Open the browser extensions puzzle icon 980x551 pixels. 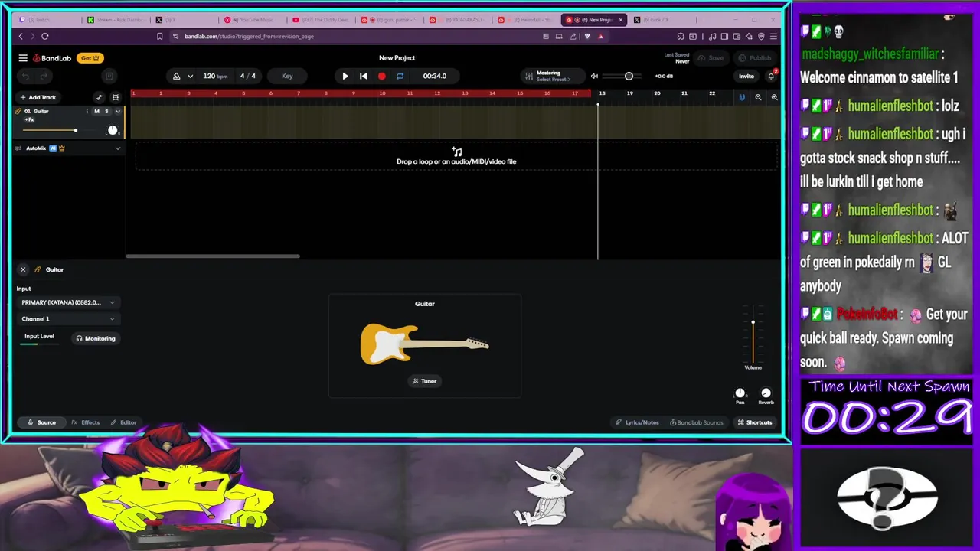[681, 36]
